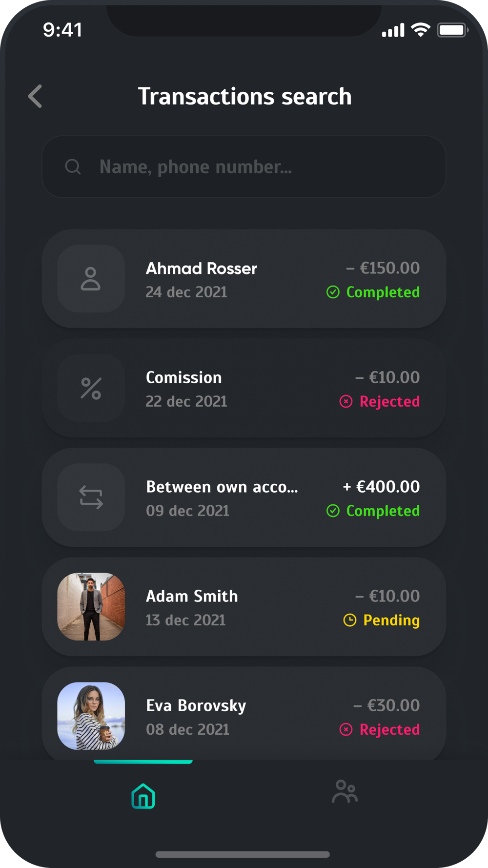
Task: Open the Ahmad Rosser transaction name
Action: (202, 269)
